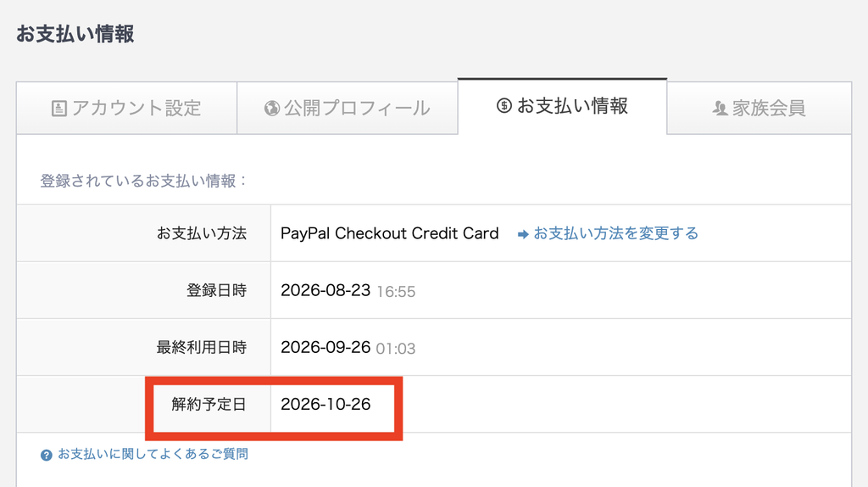Select the PayPal Checkout Credit Card text
Screen dimensions: 868x487
point(389,233)
